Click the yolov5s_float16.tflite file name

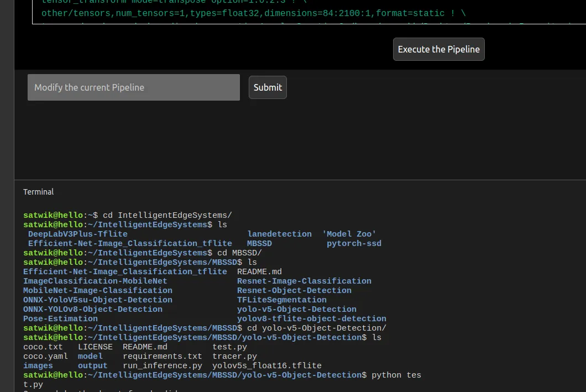(267, 365)
